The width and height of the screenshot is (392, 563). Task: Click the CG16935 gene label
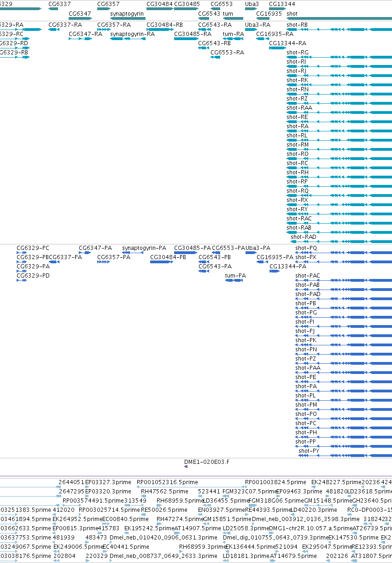(269, 13)
